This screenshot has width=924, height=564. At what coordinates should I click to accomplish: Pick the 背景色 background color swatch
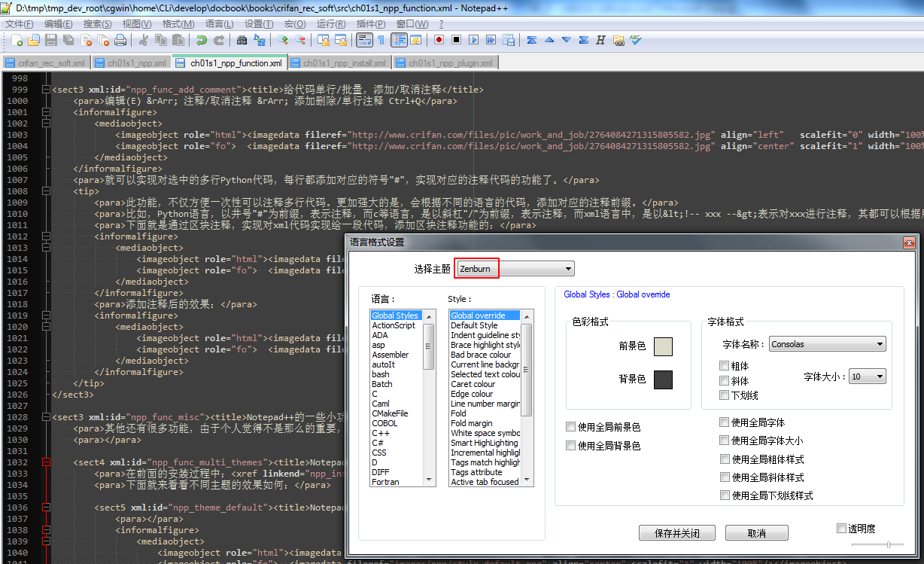(663, 380)
